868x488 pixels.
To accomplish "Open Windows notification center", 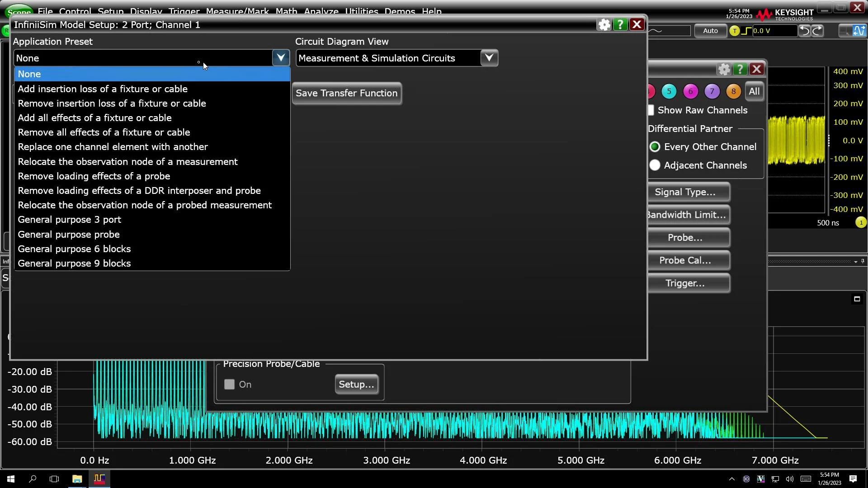I will click(x=853, y=479).
